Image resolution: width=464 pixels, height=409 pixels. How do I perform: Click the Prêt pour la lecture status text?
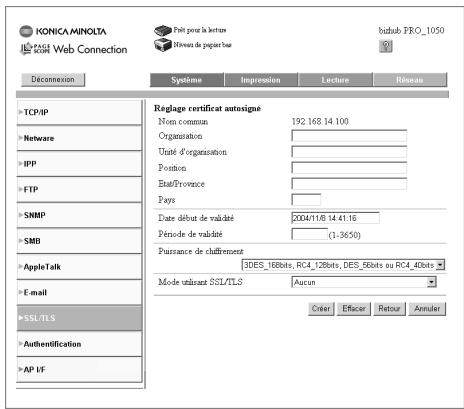[200, 30]
